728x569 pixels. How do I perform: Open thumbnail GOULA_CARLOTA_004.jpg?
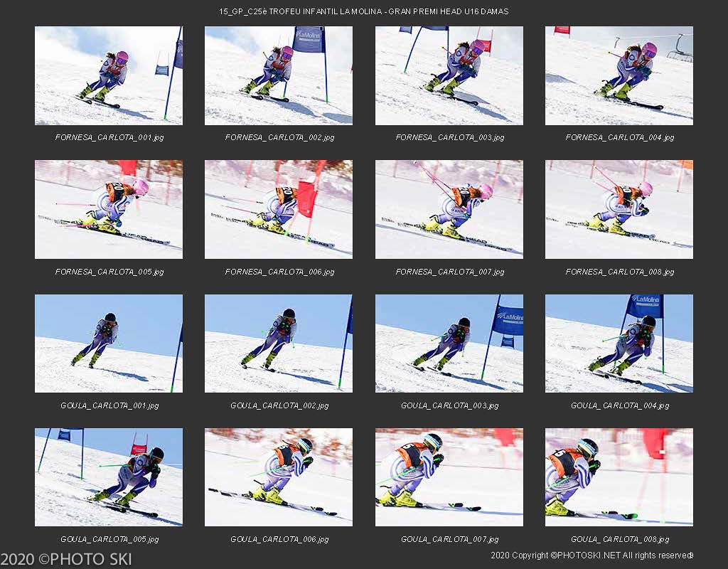[619, 344]
